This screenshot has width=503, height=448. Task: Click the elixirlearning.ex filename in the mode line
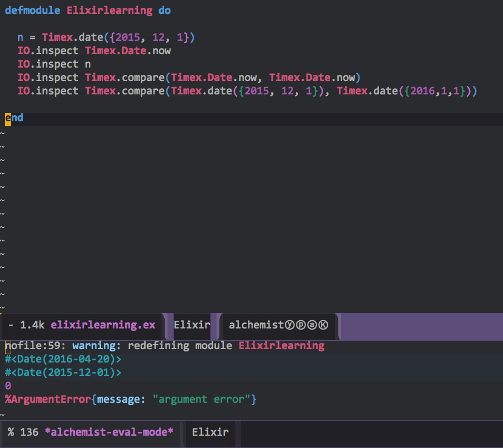point(103,325)
